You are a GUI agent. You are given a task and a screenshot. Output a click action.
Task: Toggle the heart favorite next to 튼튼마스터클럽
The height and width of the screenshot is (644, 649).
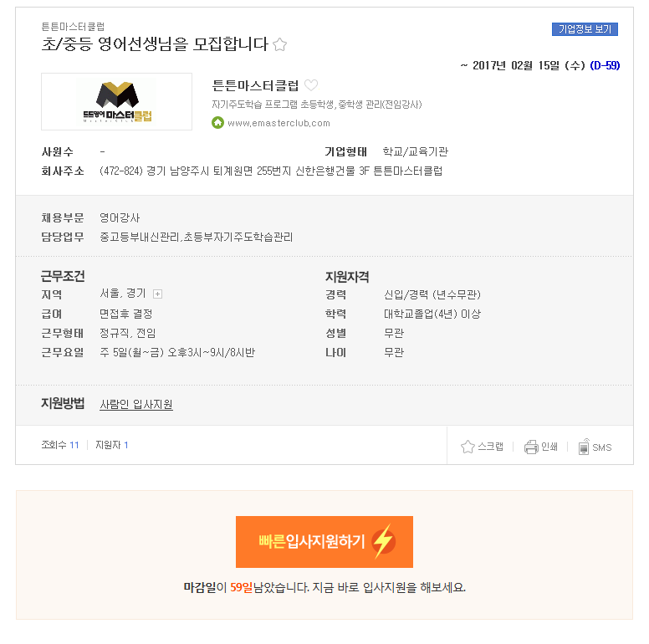[311, 85]
